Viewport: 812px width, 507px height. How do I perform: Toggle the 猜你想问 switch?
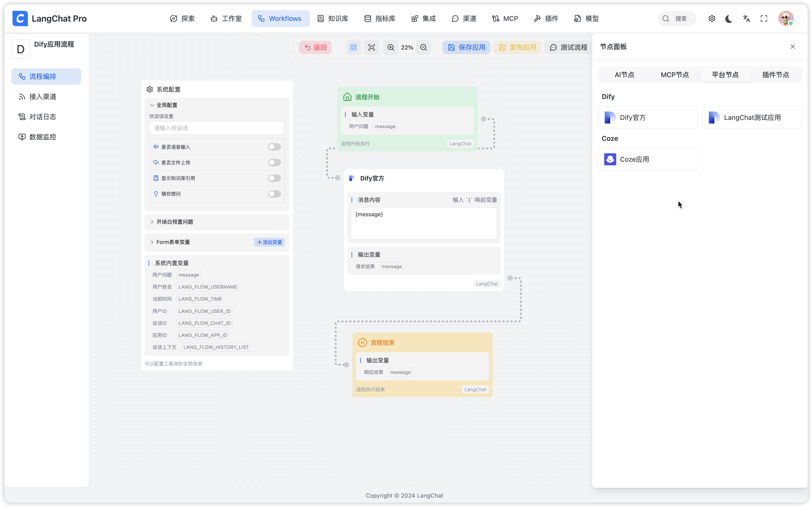click(x=274, y=194)
